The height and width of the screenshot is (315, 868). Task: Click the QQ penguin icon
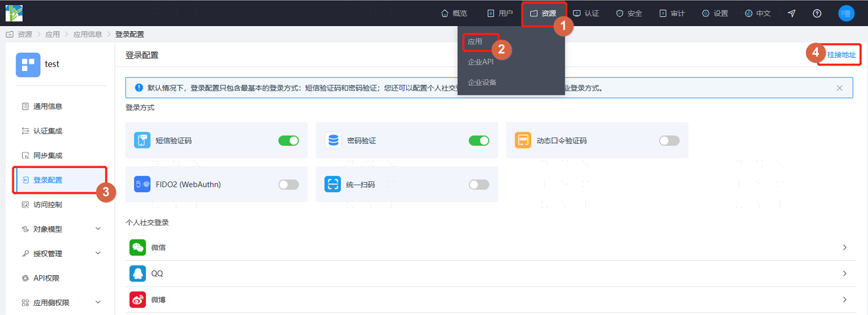(138, 273)
